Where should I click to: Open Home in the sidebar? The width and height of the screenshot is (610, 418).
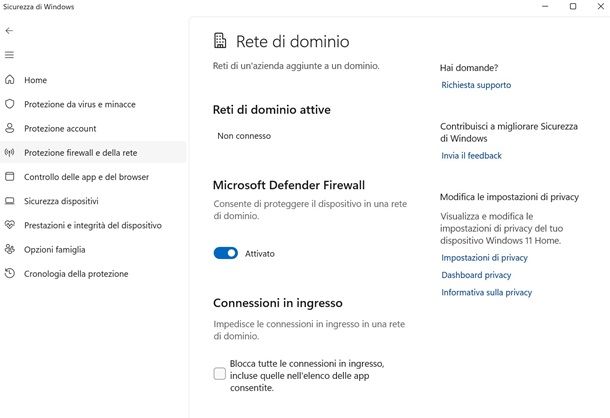click(x=93, y=80)
